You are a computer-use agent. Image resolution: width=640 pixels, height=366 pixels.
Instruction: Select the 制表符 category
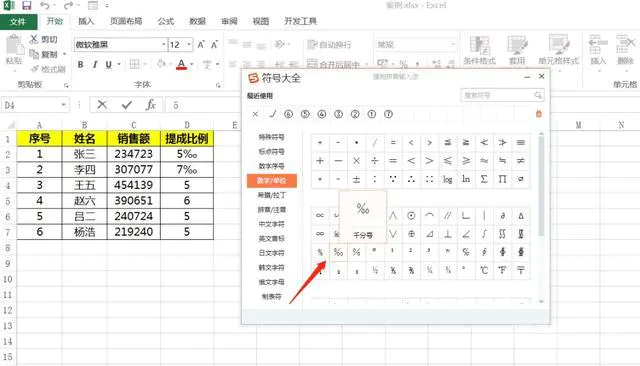pos(271,297)
